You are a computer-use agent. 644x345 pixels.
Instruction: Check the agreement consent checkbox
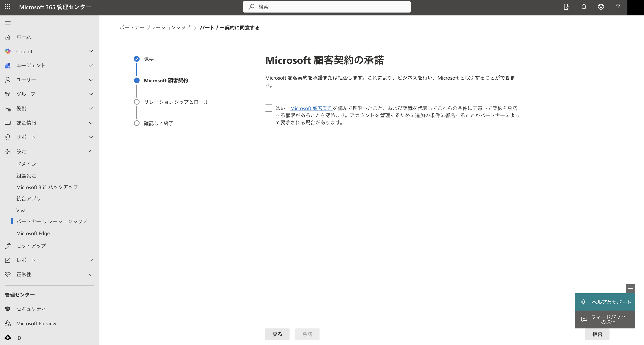(x=268, y=108)
